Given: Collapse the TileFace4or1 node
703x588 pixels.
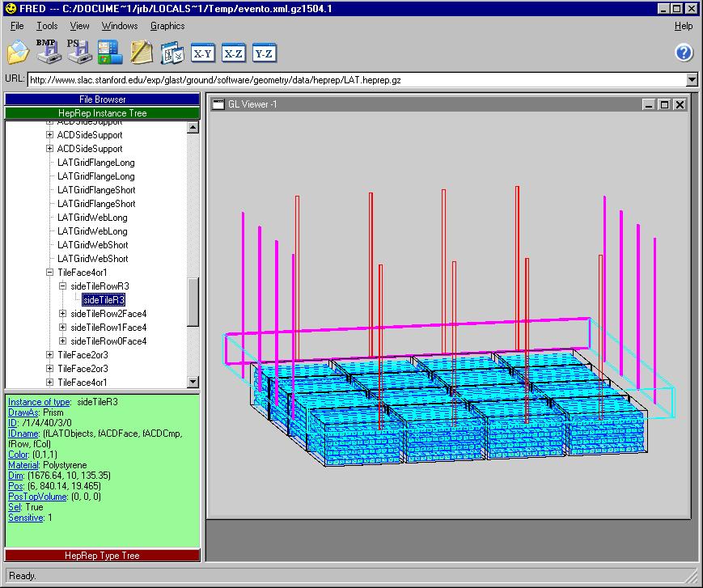Looking at the screenshot, I should (x=50, y=272).
